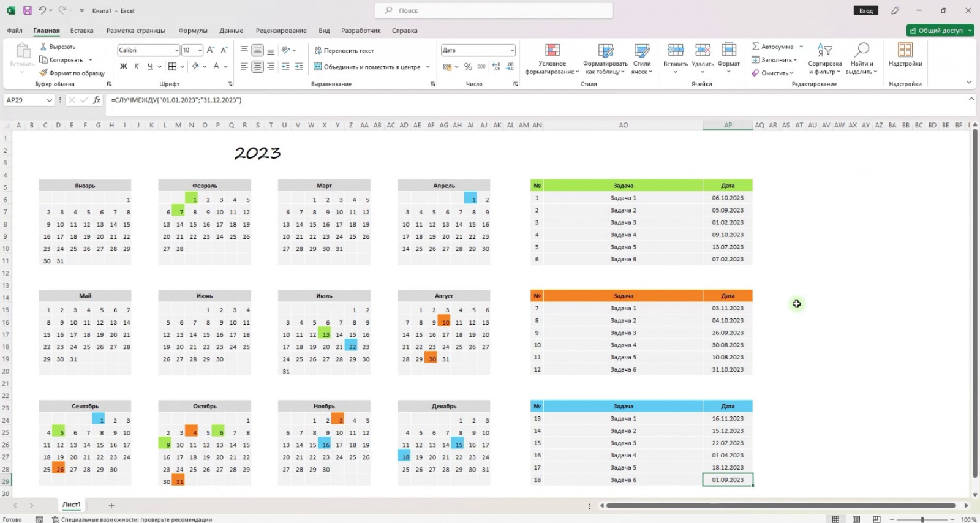Toggle bold (Ж) formatting
980x523 pixels.
click(x=123, y=66)
